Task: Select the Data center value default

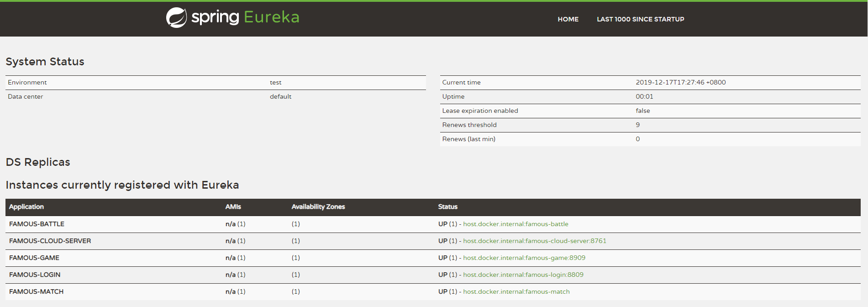Action: point(280,96)
